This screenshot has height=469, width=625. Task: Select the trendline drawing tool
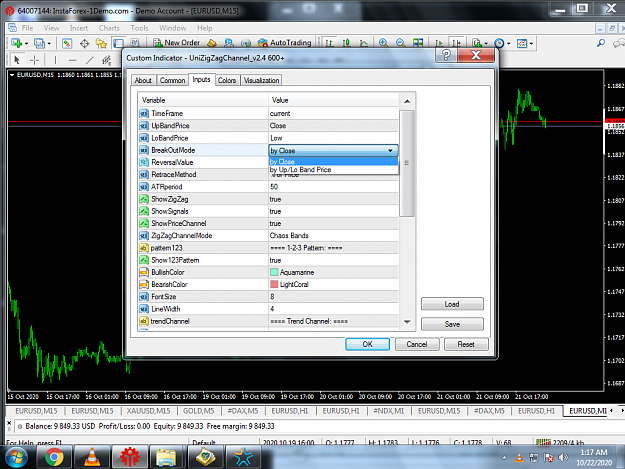point(90,60)
